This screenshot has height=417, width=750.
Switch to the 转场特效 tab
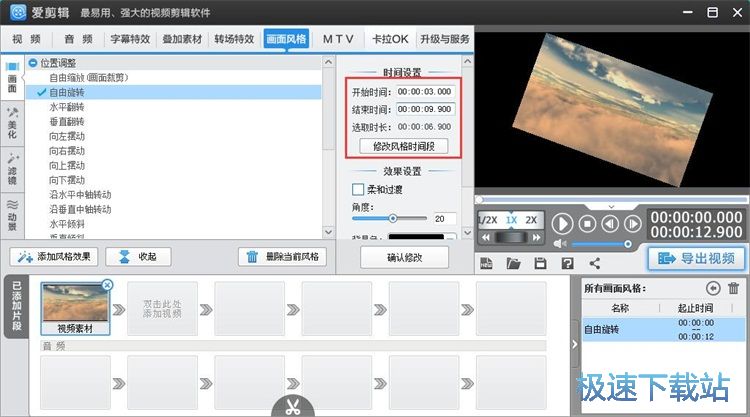pyautogui.click(x=234, y=39)
